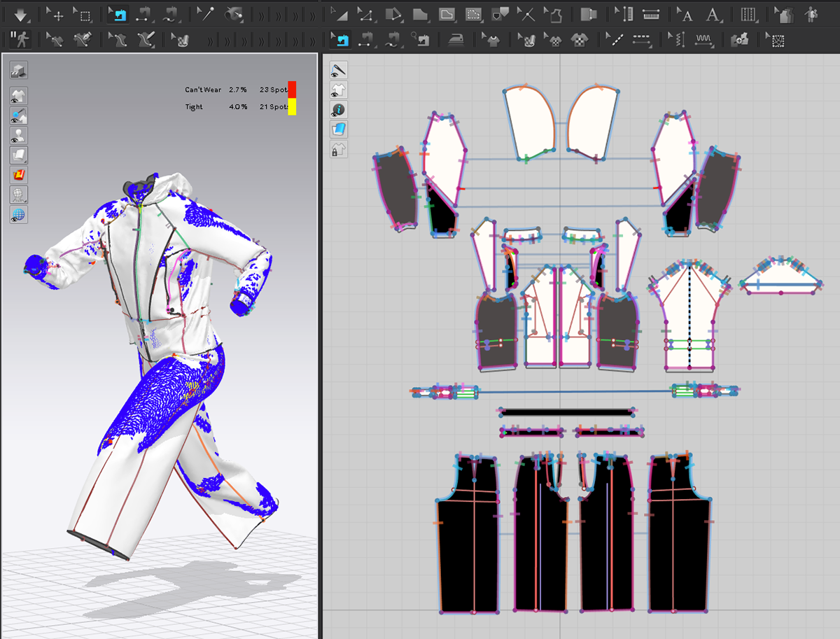This screenshot has height=639, width=840.
Task: Expand the avatar mesh display options
Action: [19, 195]
